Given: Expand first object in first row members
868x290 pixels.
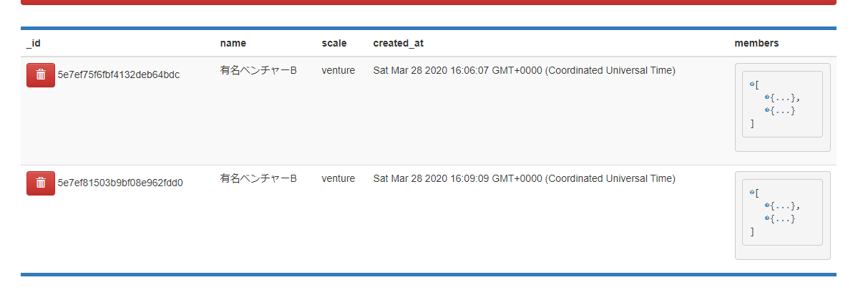Looking at the screenshot, I should (x=767, y=97).
